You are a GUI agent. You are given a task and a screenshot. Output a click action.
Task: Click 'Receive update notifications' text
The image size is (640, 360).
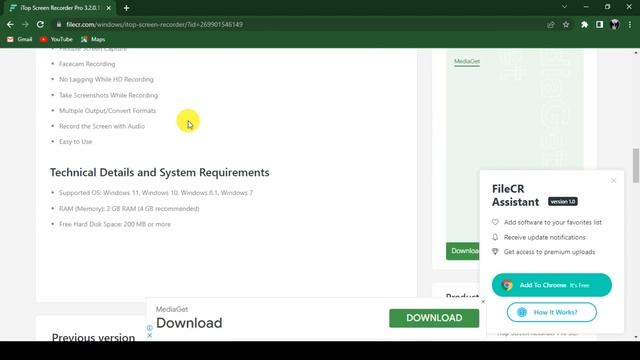tap(544, 237)
